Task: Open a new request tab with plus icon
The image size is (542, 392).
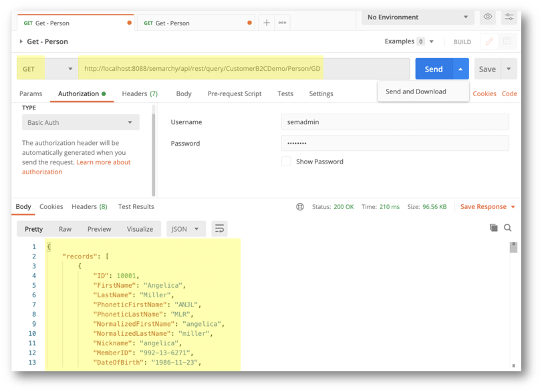Action: (267, 23)
